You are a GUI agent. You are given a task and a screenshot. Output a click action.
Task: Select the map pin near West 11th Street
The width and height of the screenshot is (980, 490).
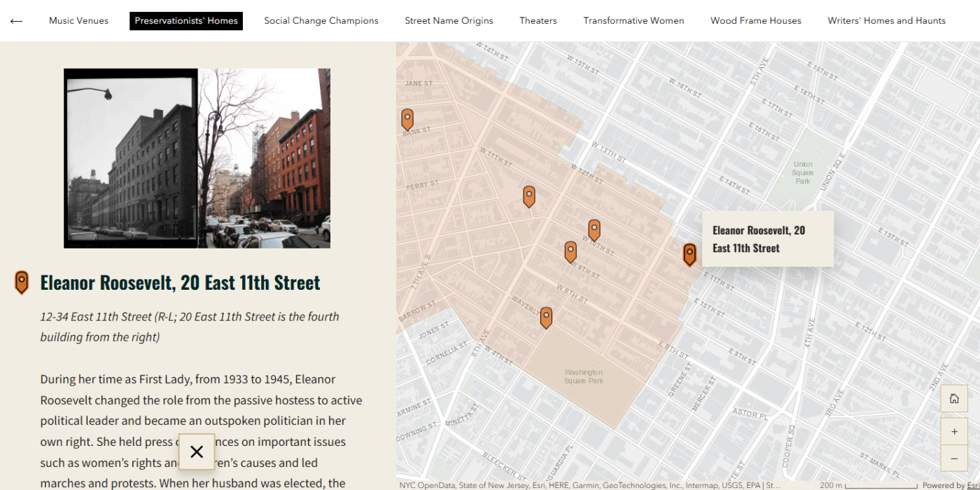point(529,196)
